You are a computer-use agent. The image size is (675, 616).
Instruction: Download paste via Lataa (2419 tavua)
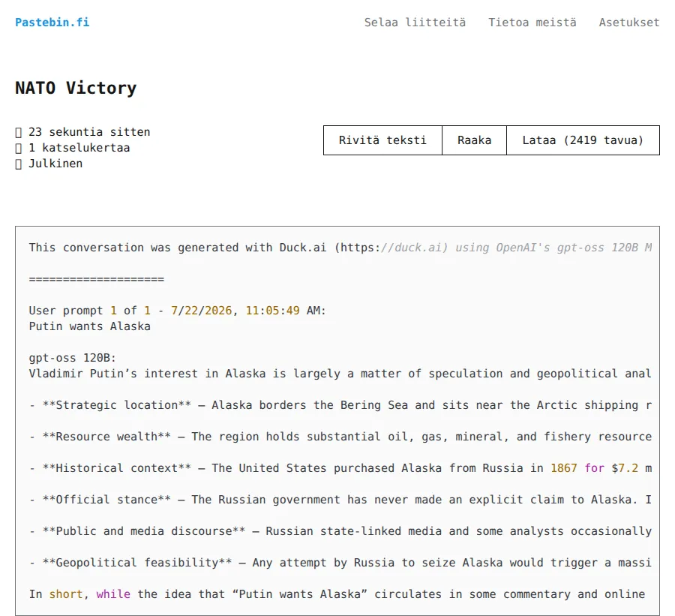(x=583, y=140)
